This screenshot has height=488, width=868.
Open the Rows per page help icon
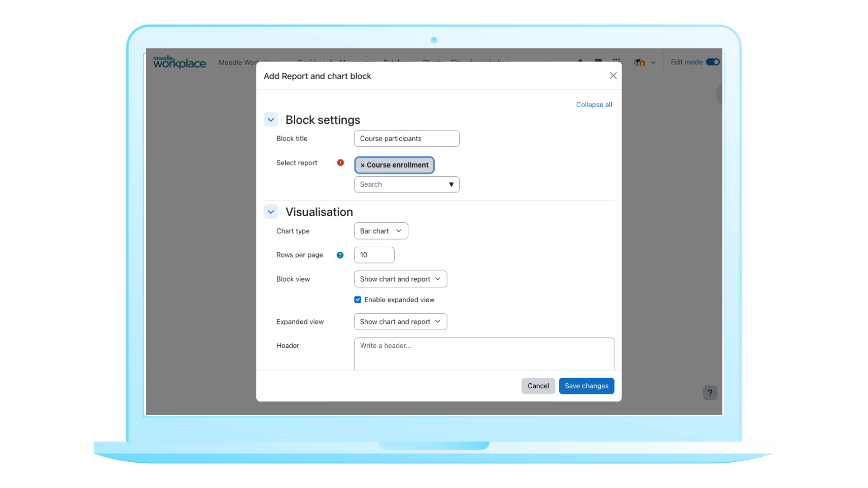point(340,255)
